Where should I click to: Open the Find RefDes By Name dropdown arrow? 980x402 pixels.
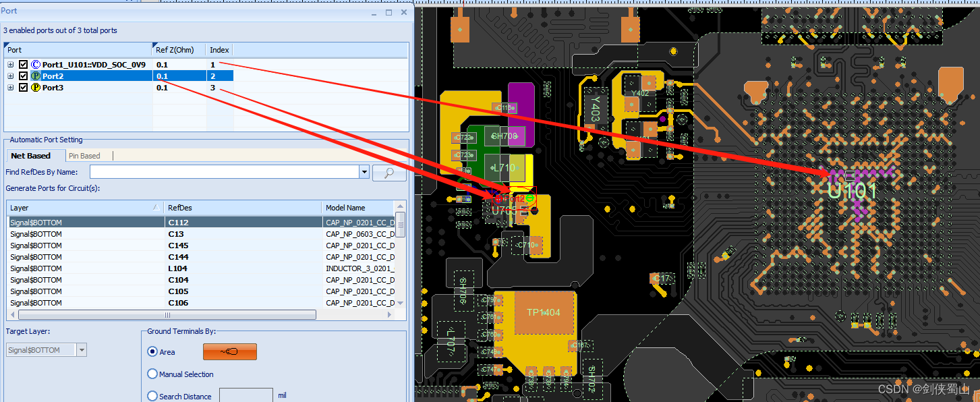[x=364, y=172]
